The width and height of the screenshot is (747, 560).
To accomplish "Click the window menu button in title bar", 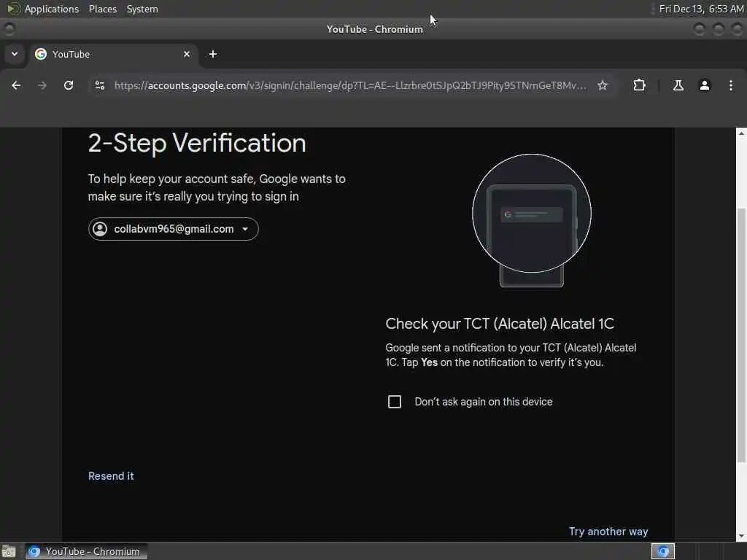I will 9,29.
